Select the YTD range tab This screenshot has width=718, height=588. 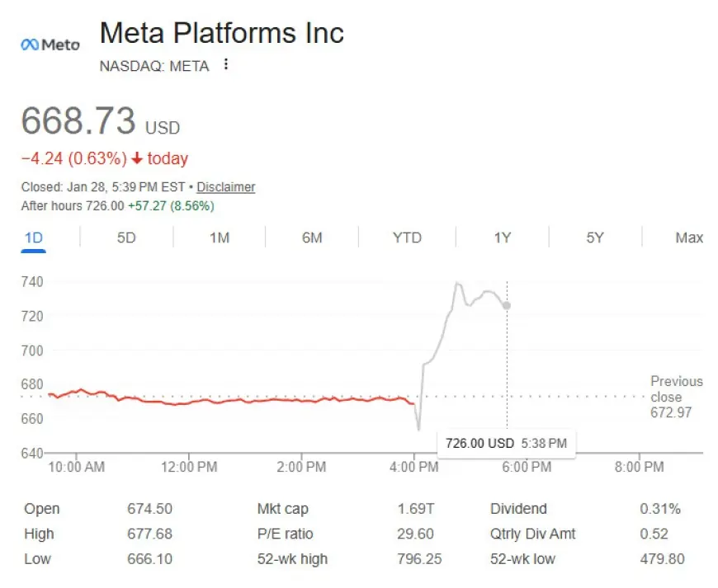tap(407, 238)
